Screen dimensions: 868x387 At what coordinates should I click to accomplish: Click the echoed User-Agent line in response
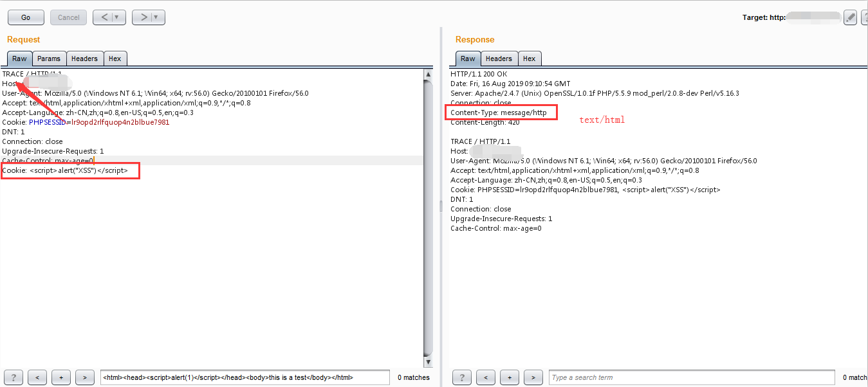604,161
